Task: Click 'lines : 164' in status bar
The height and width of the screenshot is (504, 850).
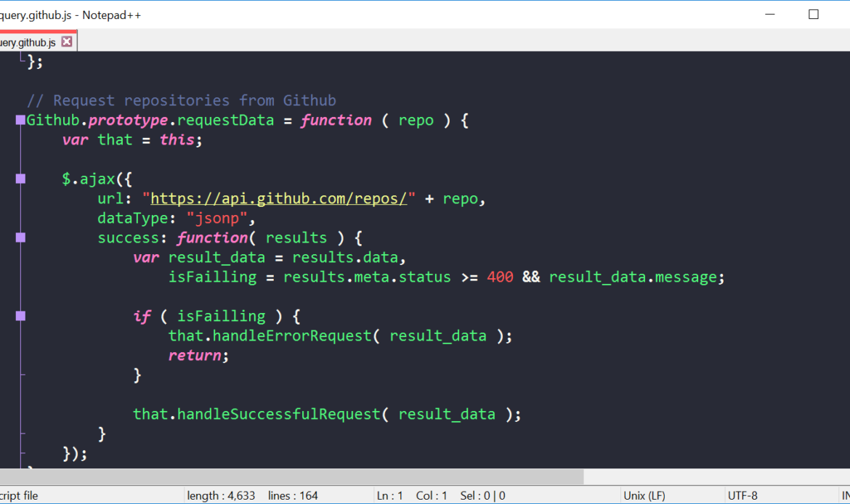Action: (x=293, y=495)
